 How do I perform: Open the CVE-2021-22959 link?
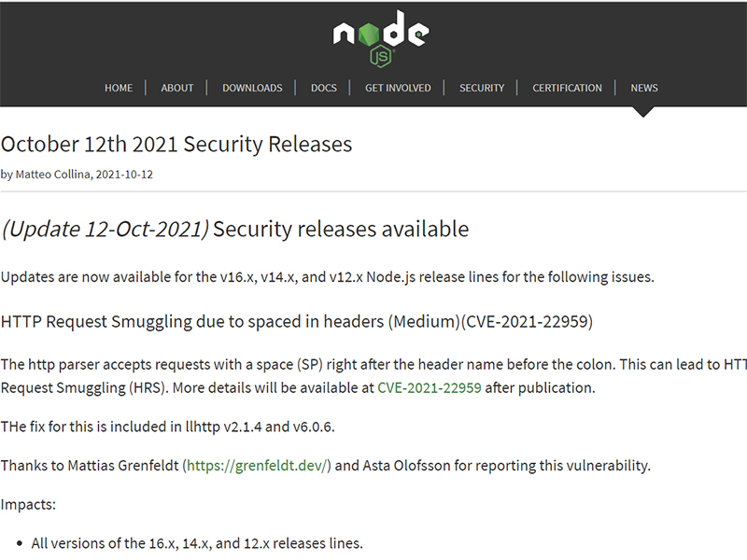(430, 388)
